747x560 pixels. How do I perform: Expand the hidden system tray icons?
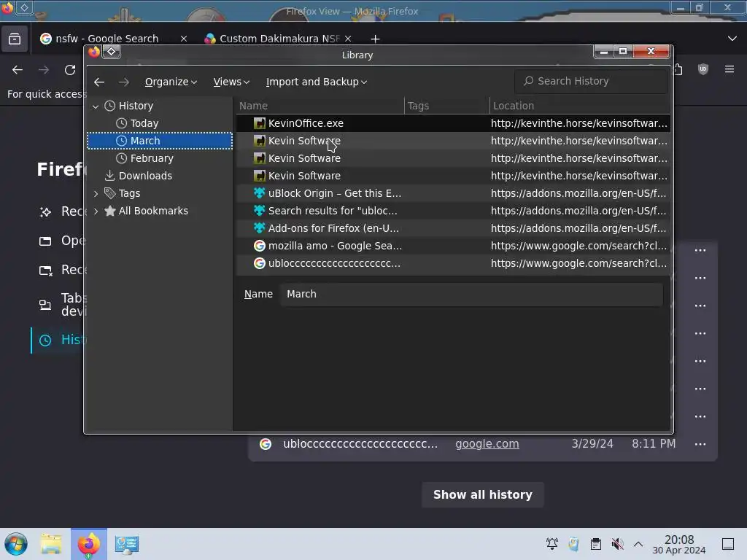[x=638, y=544]
